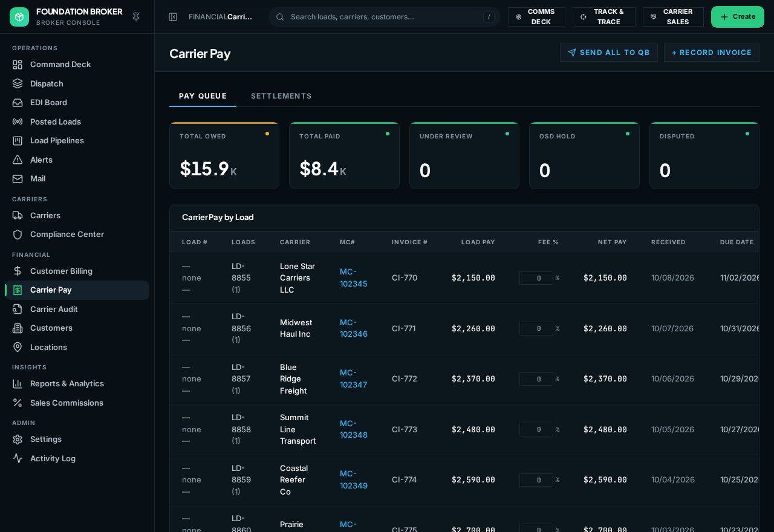Screen dimensions: 774x532
Task: Pin the sidebar with the pin icon
Action: pos(136,17)
